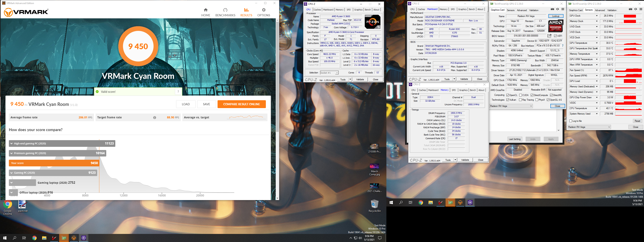
Task: Switch to SPD tab in CPU-Z Memory window
Action: [x=454, y=90]
